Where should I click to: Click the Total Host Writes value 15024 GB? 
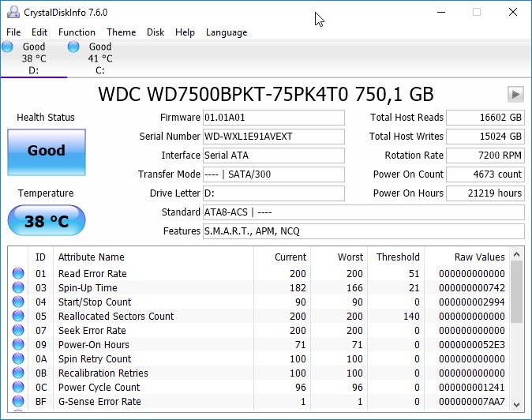485,137
